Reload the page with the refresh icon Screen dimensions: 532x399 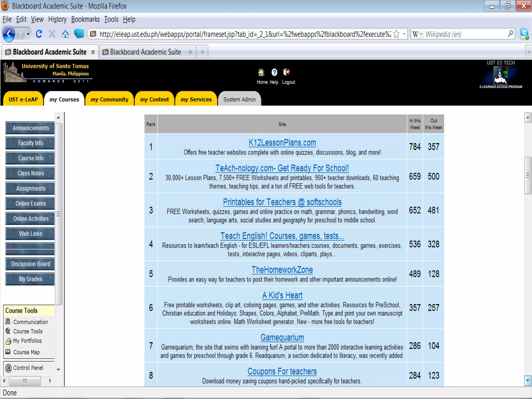coord(39,34)
